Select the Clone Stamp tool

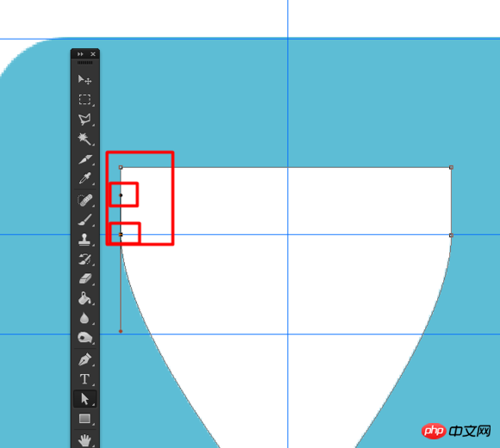[x=84, y=240]
